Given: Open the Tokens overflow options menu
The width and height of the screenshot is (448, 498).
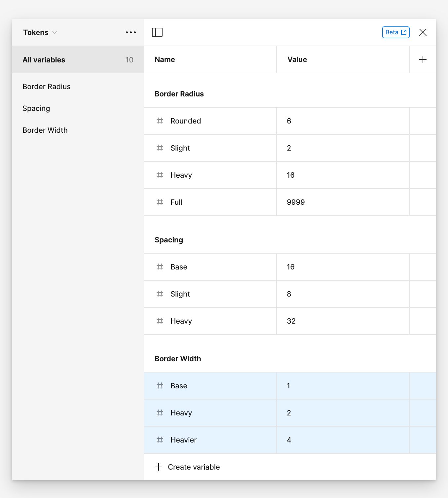Looking at the screenshot, I should (131, 32).
